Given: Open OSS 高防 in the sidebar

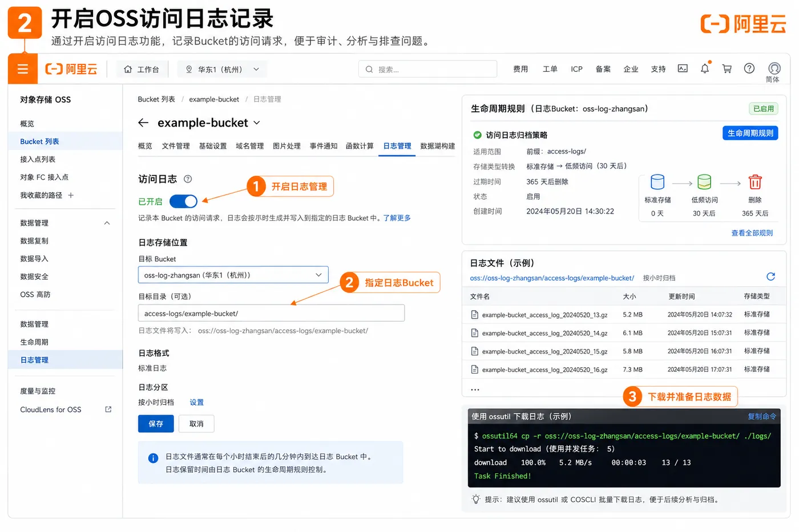Looking at the screenshot, I should [x=35, y=294].
